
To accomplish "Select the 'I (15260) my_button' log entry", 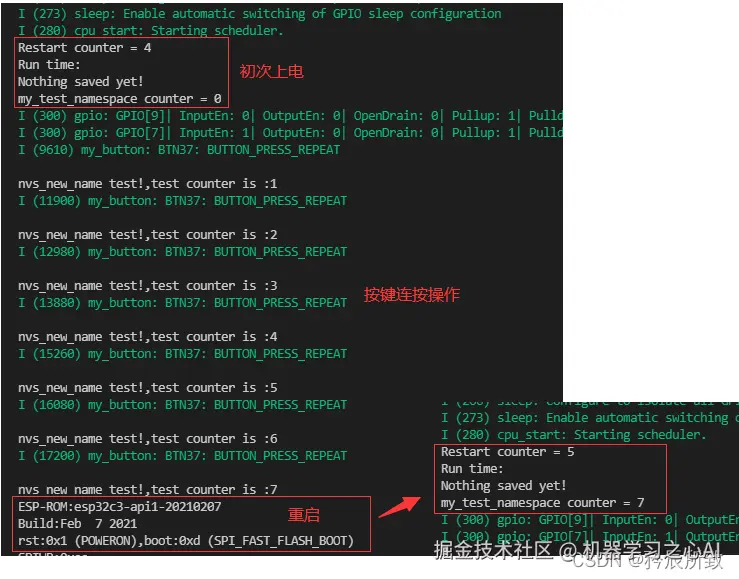I will 182,354.
